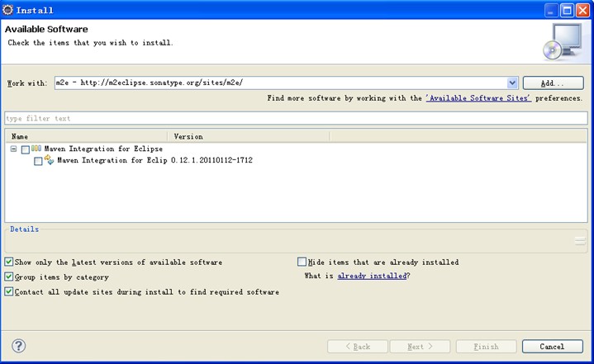Viewport: 594px width, 364px height.
Task: Click the computer and CD install wizard image
Action: click(x=562, y=41)
